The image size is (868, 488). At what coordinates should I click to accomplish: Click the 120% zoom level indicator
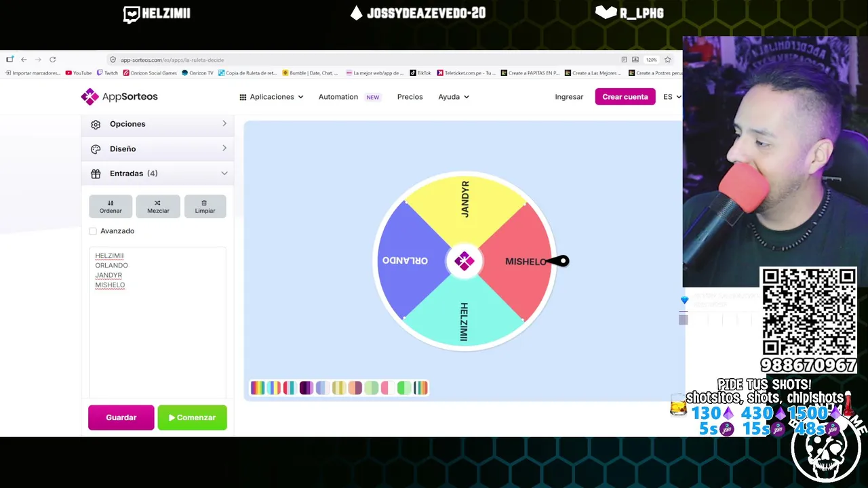[x=651, y=60]
